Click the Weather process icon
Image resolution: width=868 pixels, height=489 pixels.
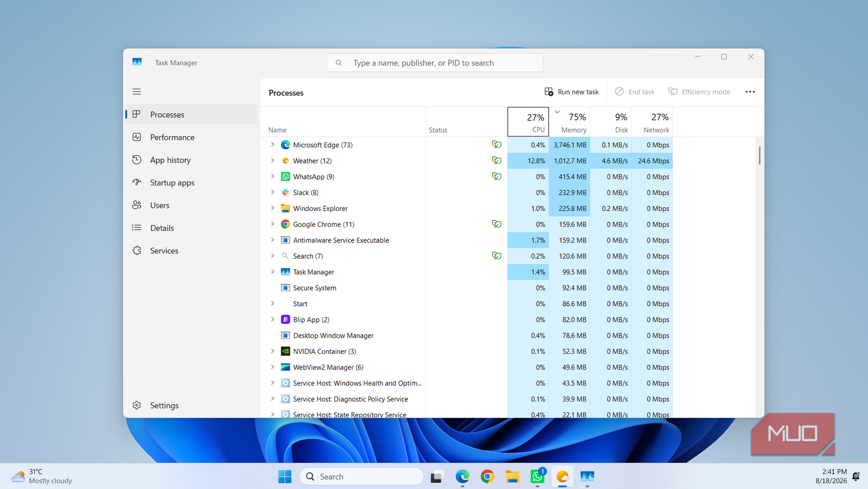[x=285, y=160]
